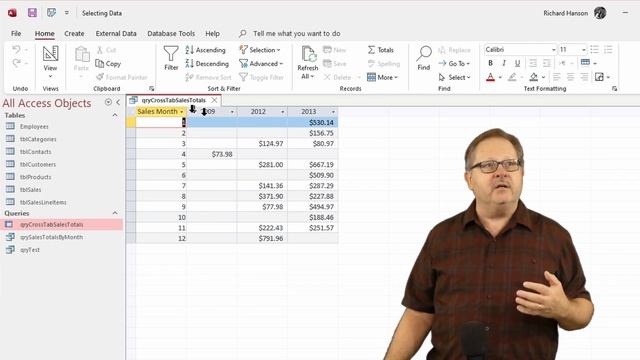
Task: Open the font size 11 dropdown
Action: pyautogui.click(x=583, y=50)
